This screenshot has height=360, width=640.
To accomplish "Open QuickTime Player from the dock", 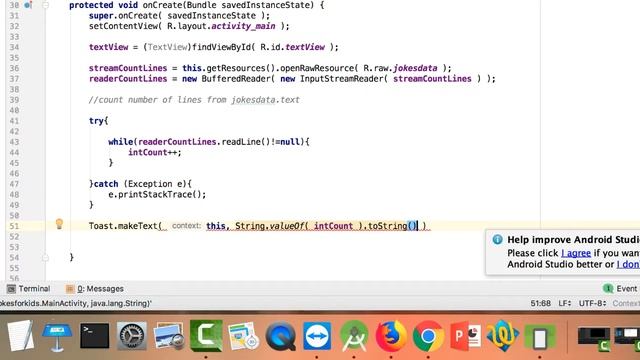I will (x=280, y=336).
